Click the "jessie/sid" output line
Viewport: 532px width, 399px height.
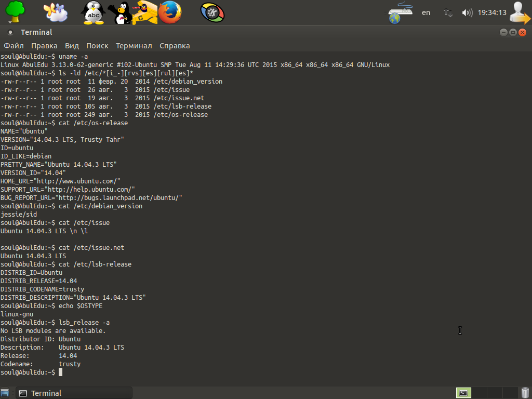(19, 215)
